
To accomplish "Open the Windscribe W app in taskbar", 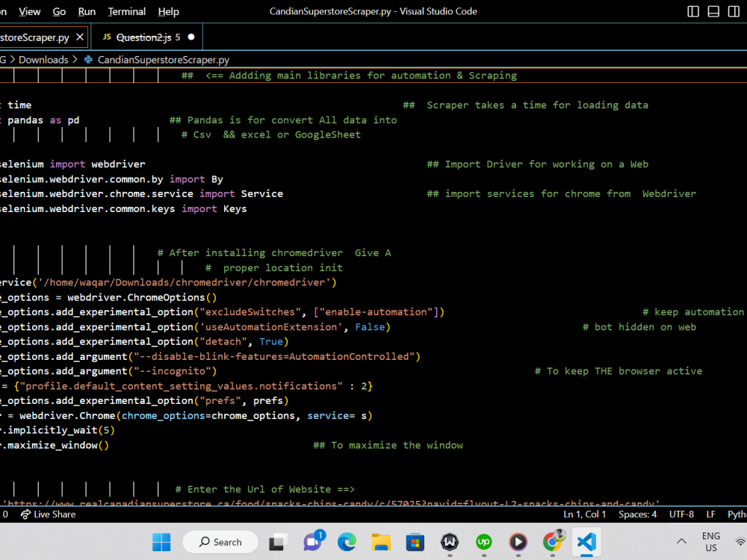I will pos(450,542).
